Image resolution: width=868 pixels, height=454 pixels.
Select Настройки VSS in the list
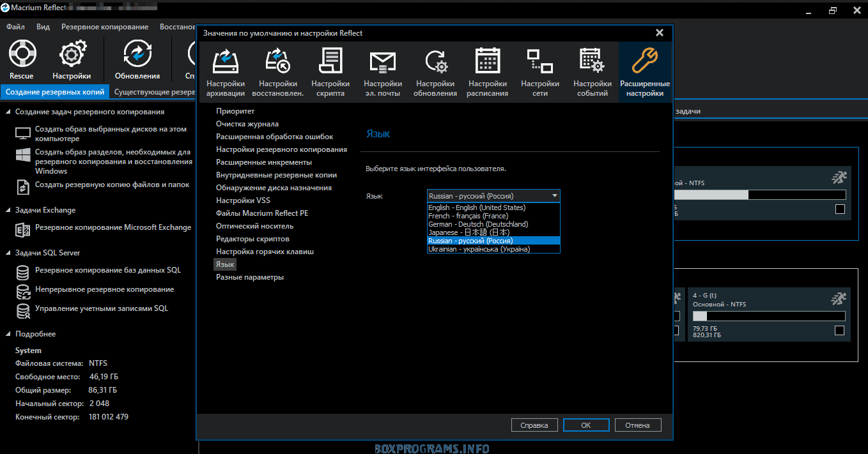[244, 201]
